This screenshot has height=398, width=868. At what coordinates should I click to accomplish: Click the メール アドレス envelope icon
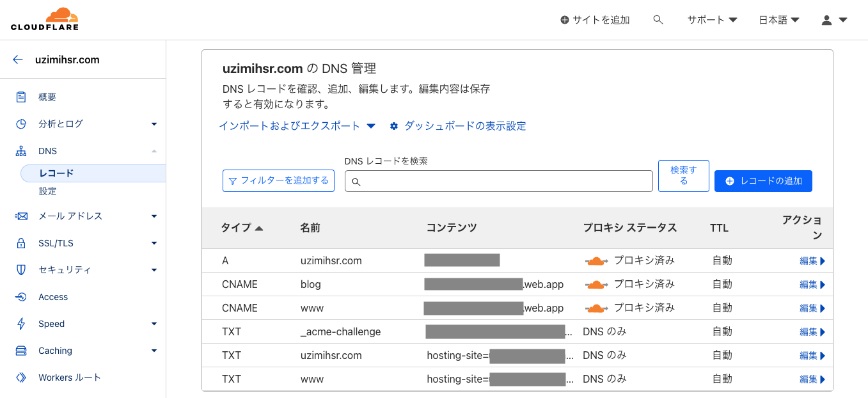(21, 216)
